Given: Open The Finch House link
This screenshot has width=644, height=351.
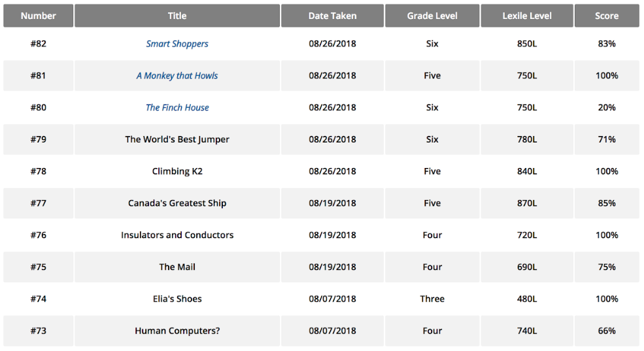Looking at the screenshot, I should 177,108.
